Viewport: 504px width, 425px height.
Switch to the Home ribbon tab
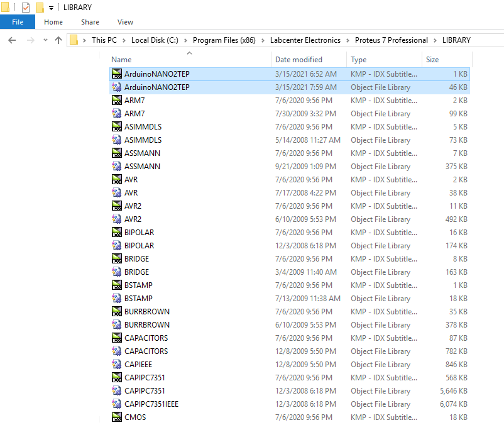[53, 22]
